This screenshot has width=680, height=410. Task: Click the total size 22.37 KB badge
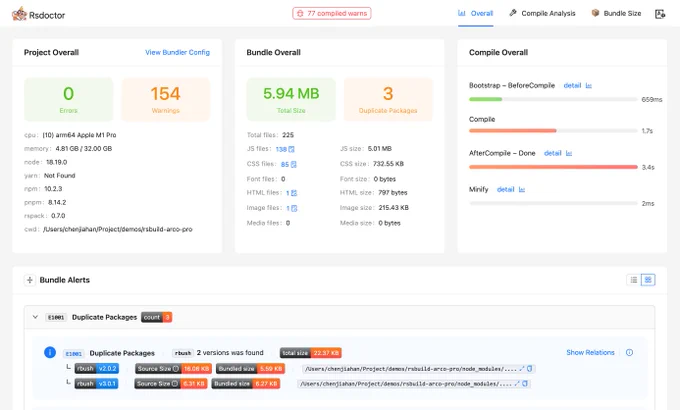pyautogui.click(x=311, y=353)
